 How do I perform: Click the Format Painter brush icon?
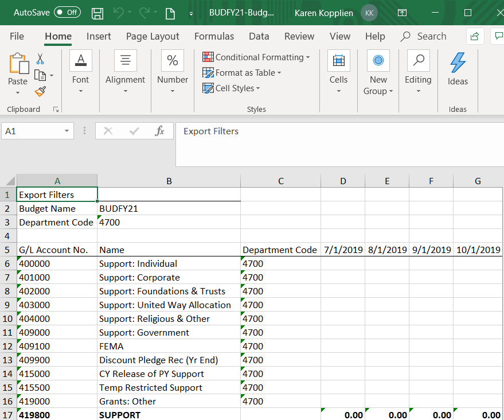tap(40, 91)
